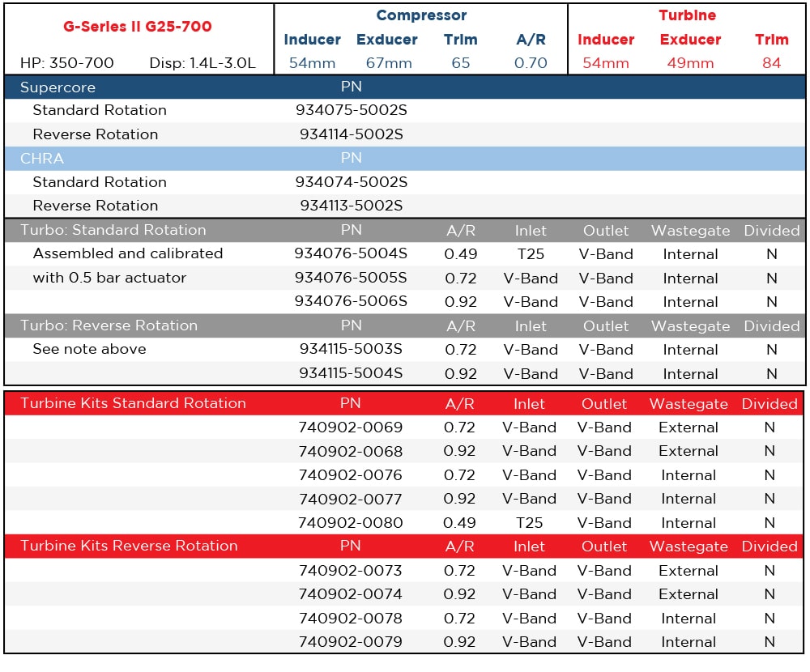Click the red Turbine heading
Screen dimensions: 810x672
pyautogui.click(x=687, y=15)
